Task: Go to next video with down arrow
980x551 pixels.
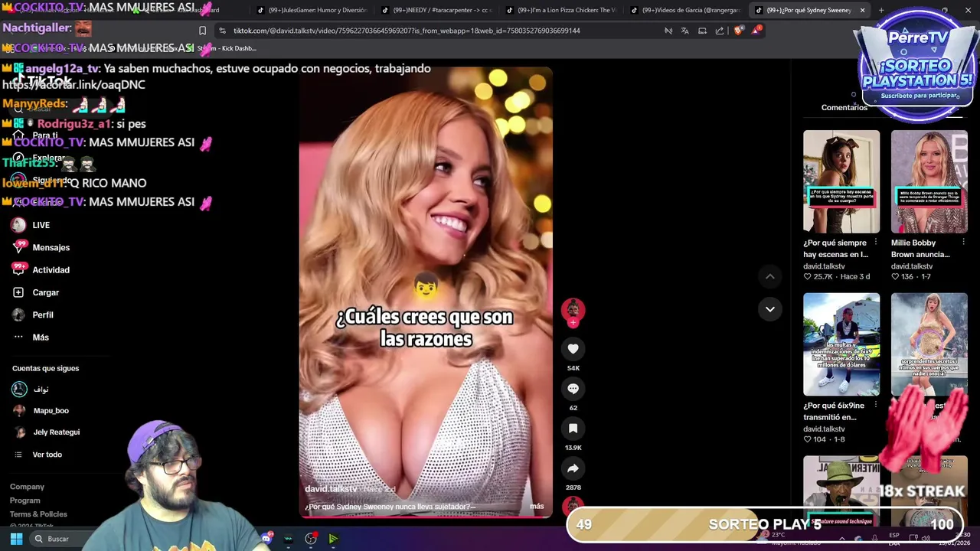Action: coord(770,309)
